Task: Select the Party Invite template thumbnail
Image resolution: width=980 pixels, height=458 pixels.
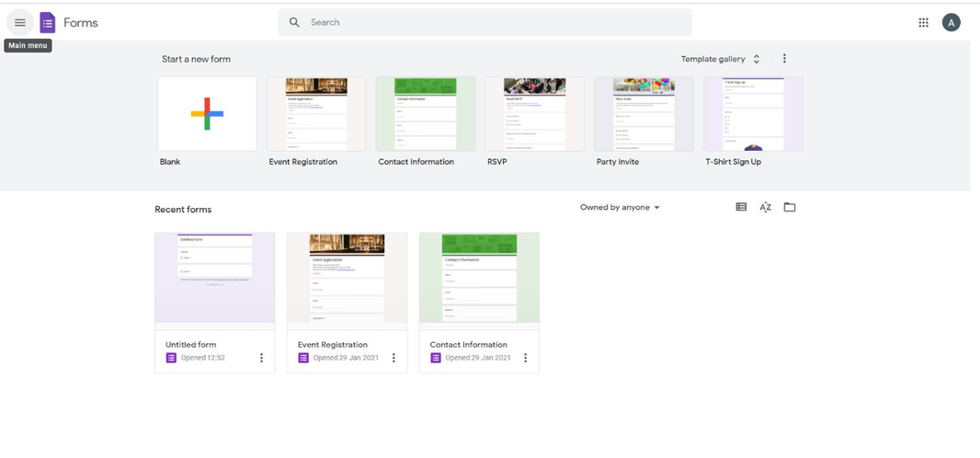Action: [x=644, y=114]
